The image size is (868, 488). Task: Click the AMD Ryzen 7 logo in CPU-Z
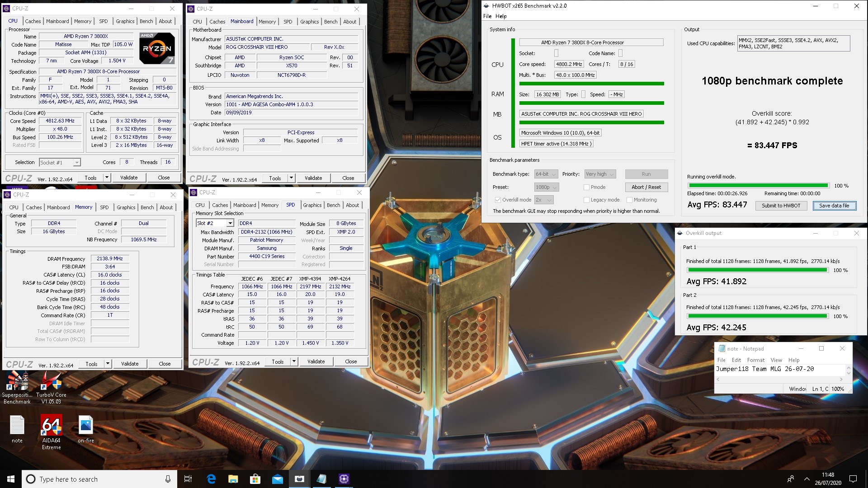tap(156, 48)
